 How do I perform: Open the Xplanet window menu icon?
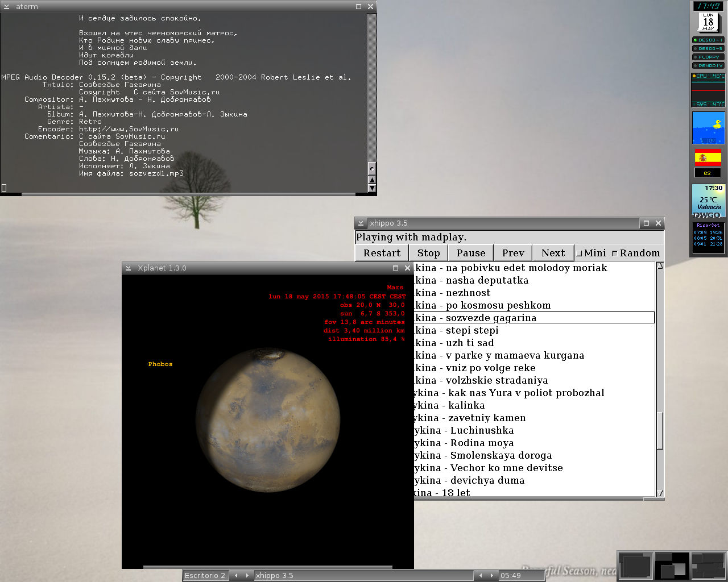tap(129, 268)
